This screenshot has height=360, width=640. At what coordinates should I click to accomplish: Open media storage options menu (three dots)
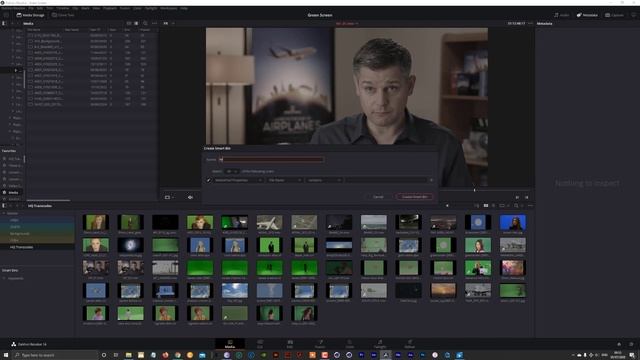(x=154, y=24)
